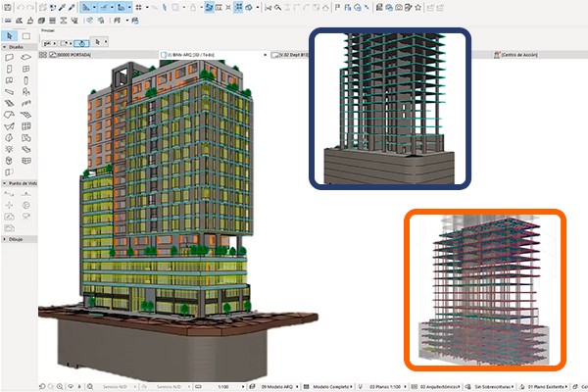Open the 03 Arquitectónicos model view dropdown
Screen dimensions: 588x392
pos(440,386)
